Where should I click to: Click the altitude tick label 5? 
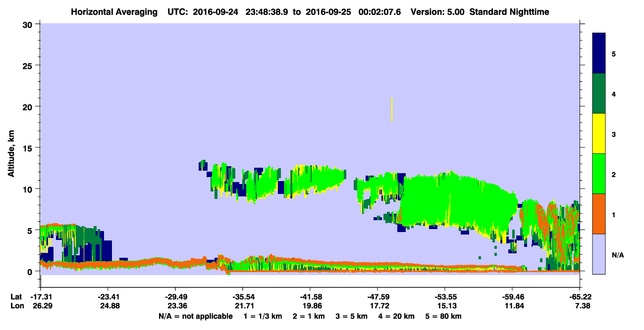click(31, 230)
